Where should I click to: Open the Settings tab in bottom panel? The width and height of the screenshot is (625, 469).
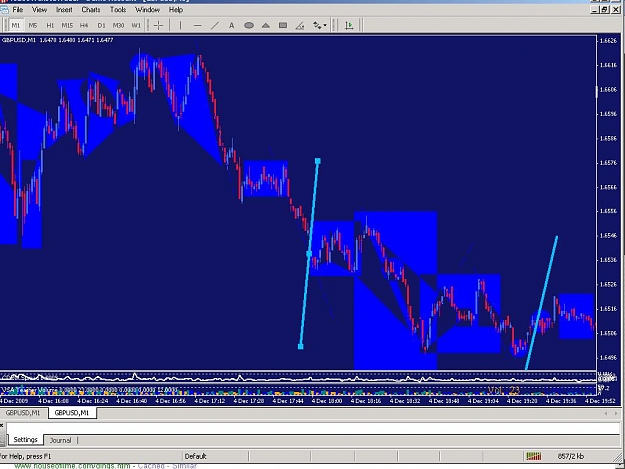pyautogui.click(x=25, y=440)
